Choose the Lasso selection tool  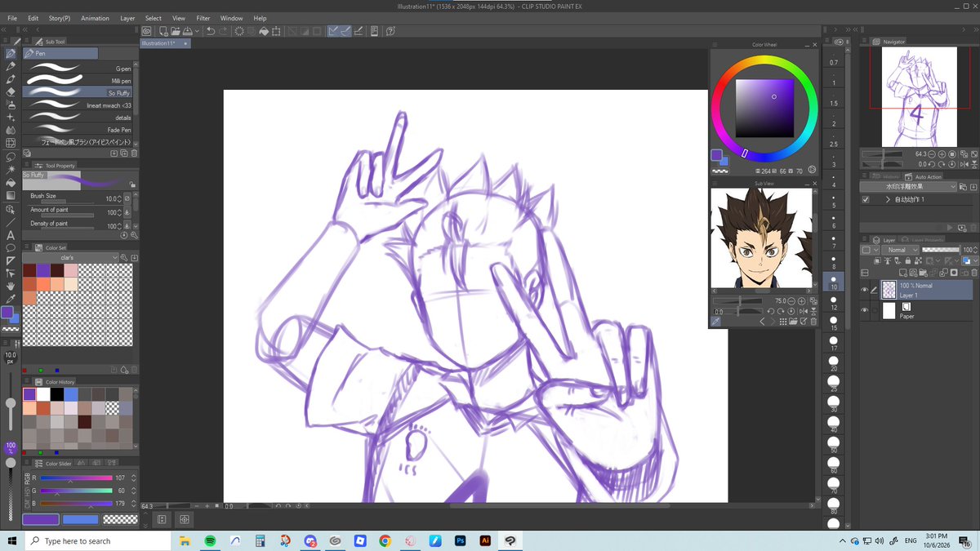(x=11, y=157)
